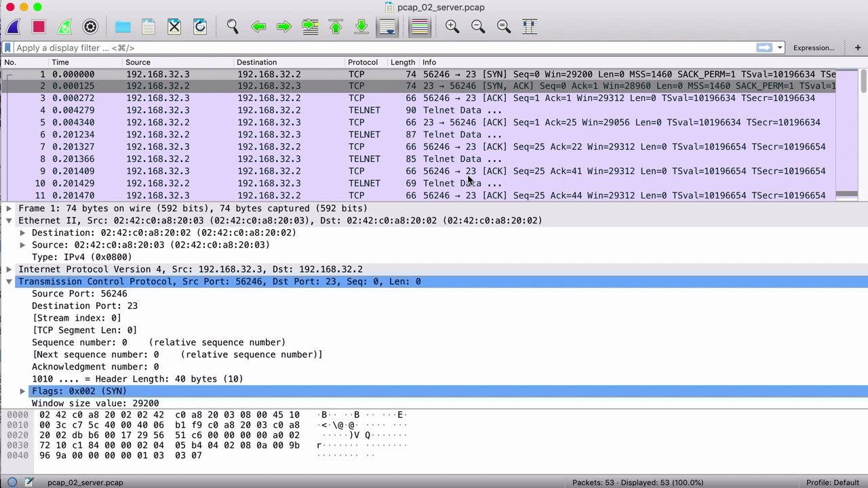
Task: Expand Internet Protocol Version 4 section
Action: pyautogui.click(x=9, y=269)
